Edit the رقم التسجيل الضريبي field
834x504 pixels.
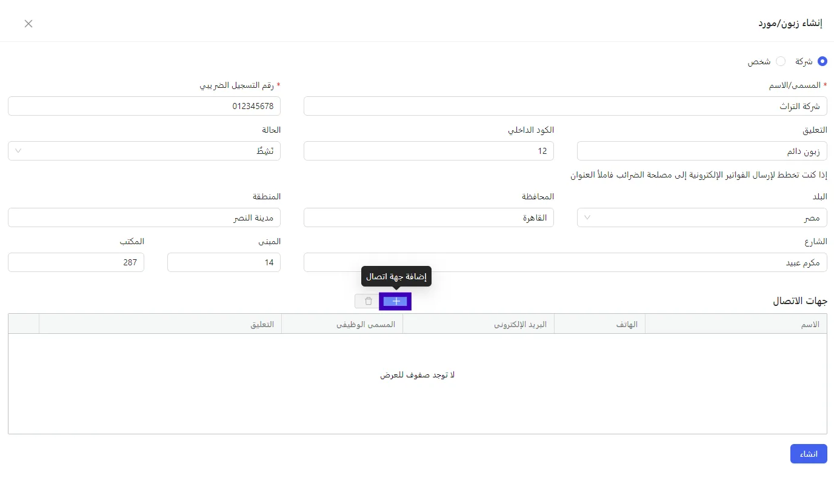(x=144, y=106)
